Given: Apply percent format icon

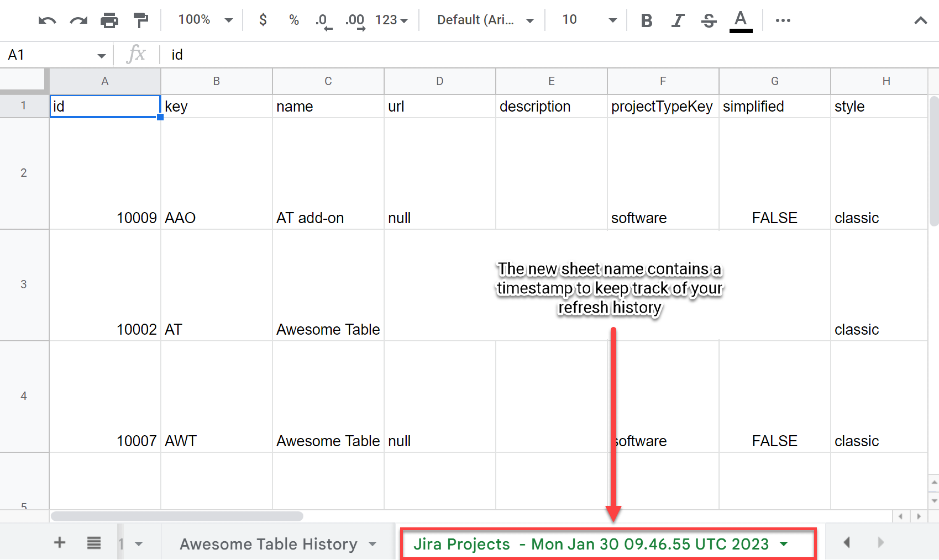Looking at the screenshot, I should coord(294,20).
